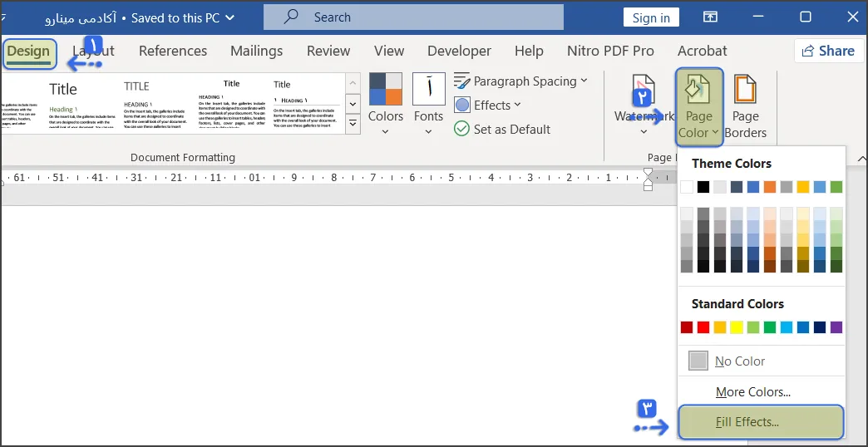Open the References tab
Image resolution: width=868 pixels, height=447 pixels.
click(x=173, y=51)
